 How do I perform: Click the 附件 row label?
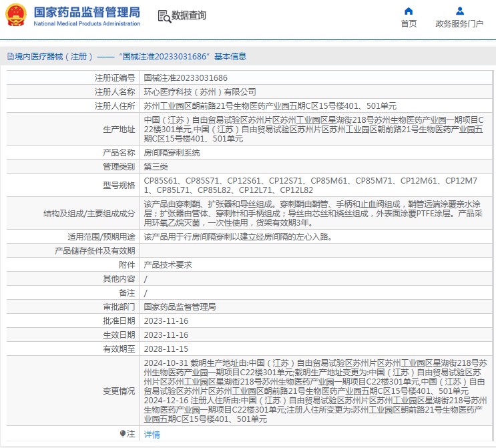(x=127, y=265)
